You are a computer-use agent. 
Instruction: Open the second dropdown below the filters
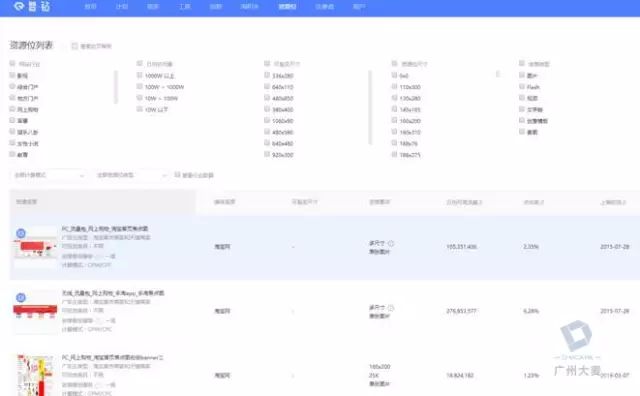(131, 175)
